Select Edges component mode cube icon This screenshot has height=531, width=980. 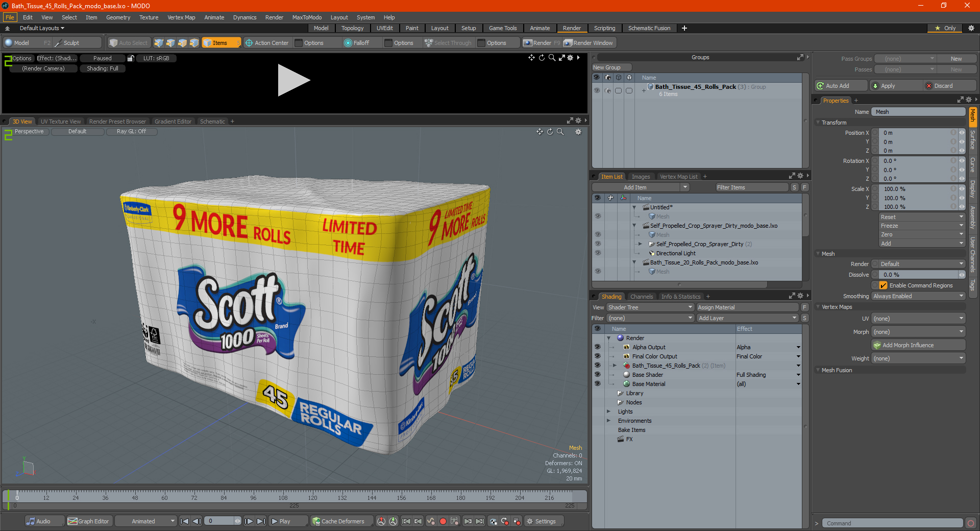coord(170,43)
